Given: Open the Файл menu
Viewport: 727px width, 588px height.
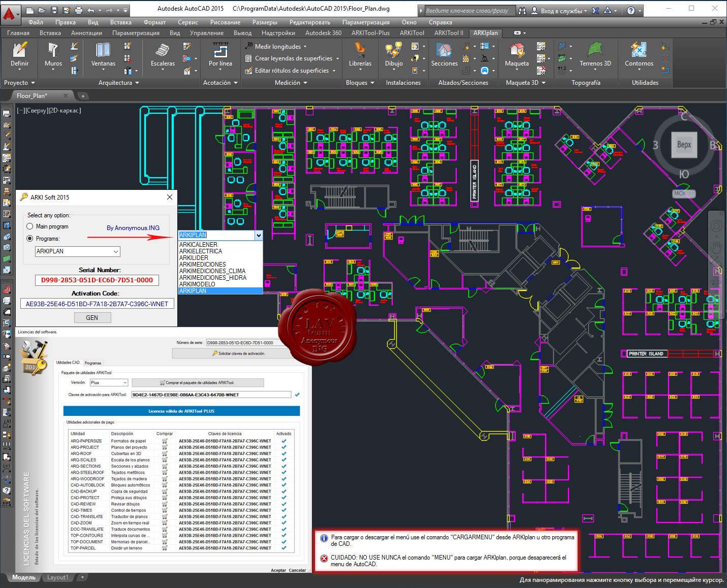Looking at the screenshot, I should (x=36, y=22).
